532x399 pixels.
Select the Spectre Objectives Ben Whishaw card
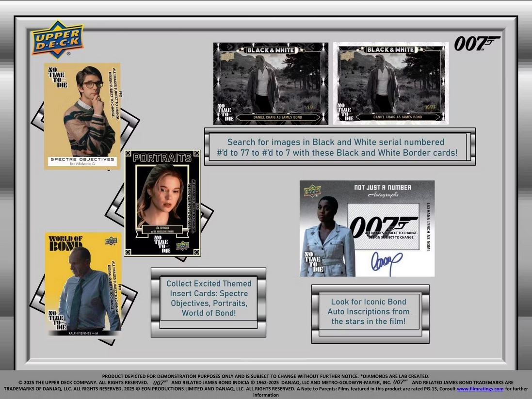[82, 116]
